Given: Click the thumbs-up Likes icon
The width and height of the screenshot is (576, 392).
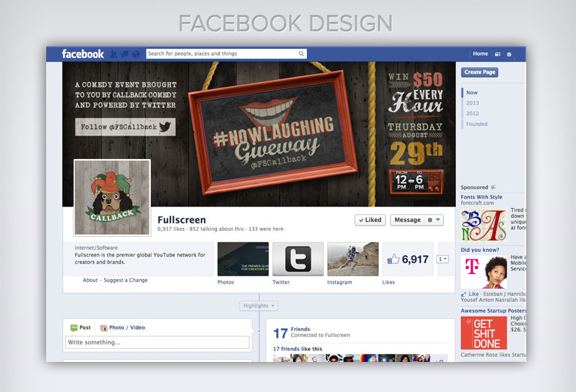Looking at the screenshot, I should [x=394, y=259].
